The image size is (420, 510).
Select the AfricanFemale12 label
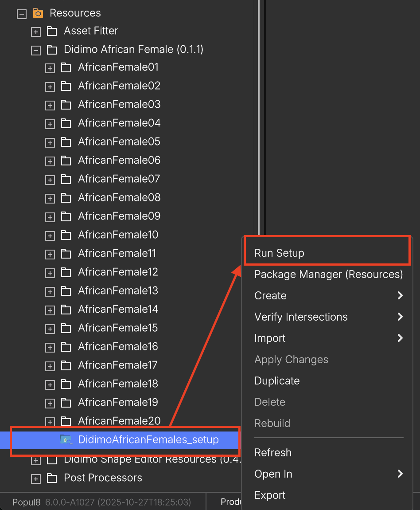(118, 271)
